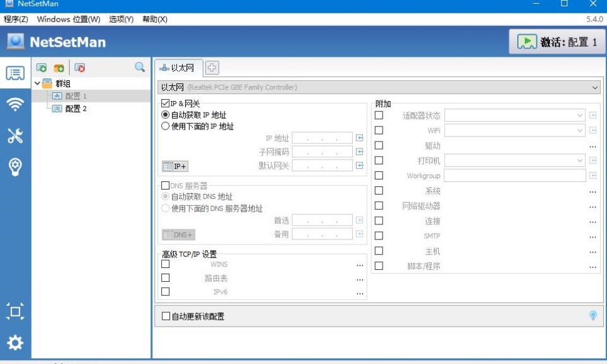
Task: Click the plus tab to add adapter
Action: [x=212, y=68]
